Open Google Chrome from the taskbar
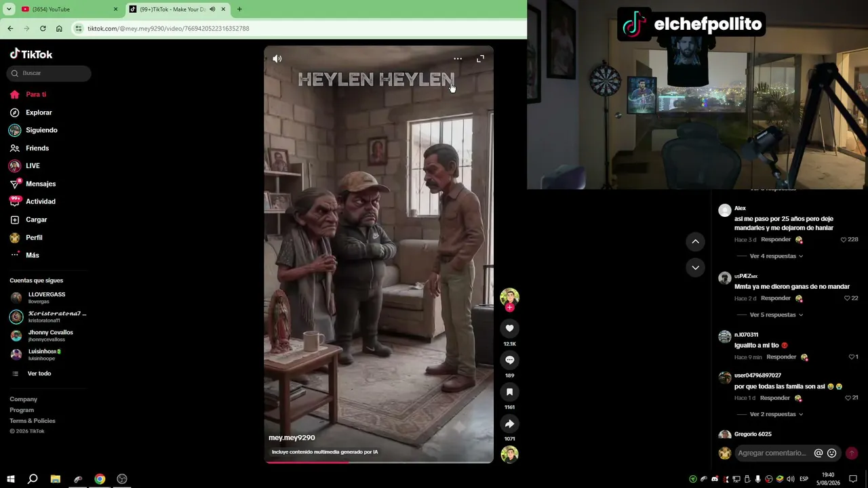 click(x=100, y=479)
